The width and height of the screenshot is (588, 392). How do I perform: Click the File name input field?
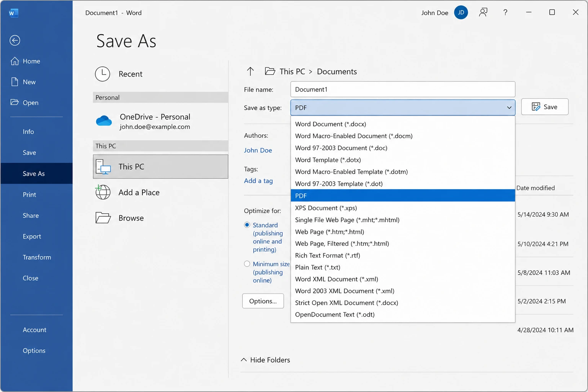(x=403, y=89)
